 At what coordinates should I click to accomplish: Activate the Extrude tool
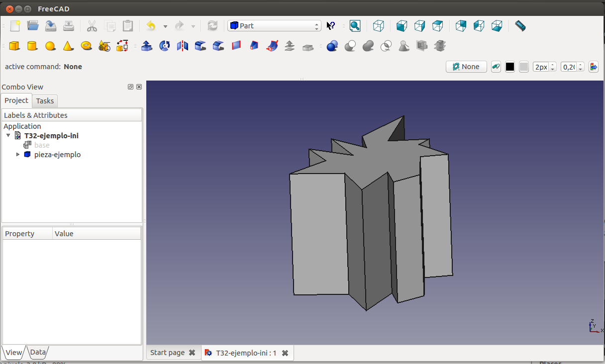coord(147,46)
